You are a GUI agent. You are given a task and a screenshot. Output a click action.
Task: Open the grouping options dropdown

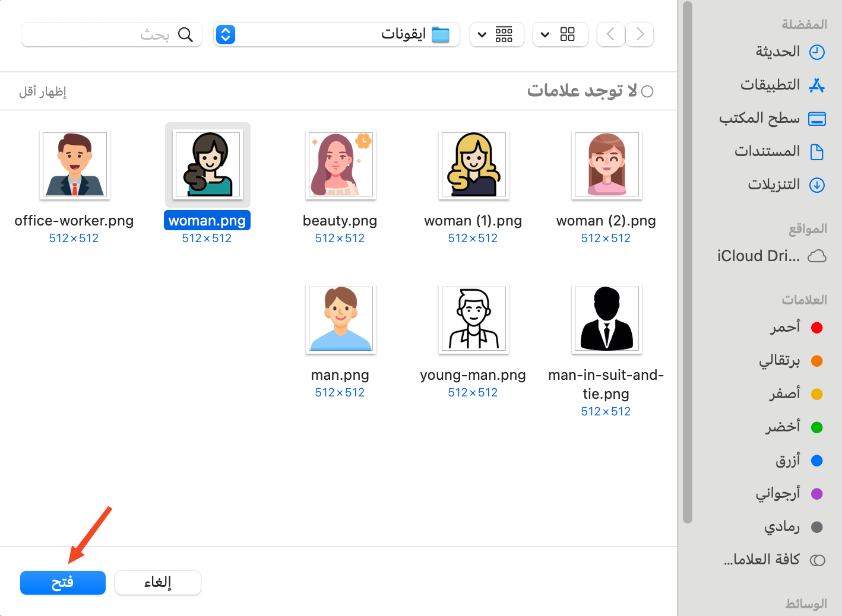pos(497,34)
